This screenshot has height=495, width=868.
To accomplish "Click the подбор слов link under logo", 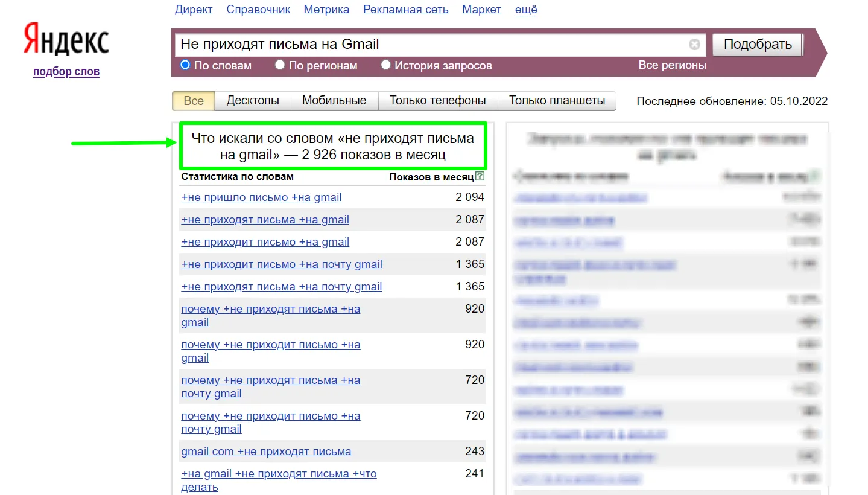I will coord(66,72).
